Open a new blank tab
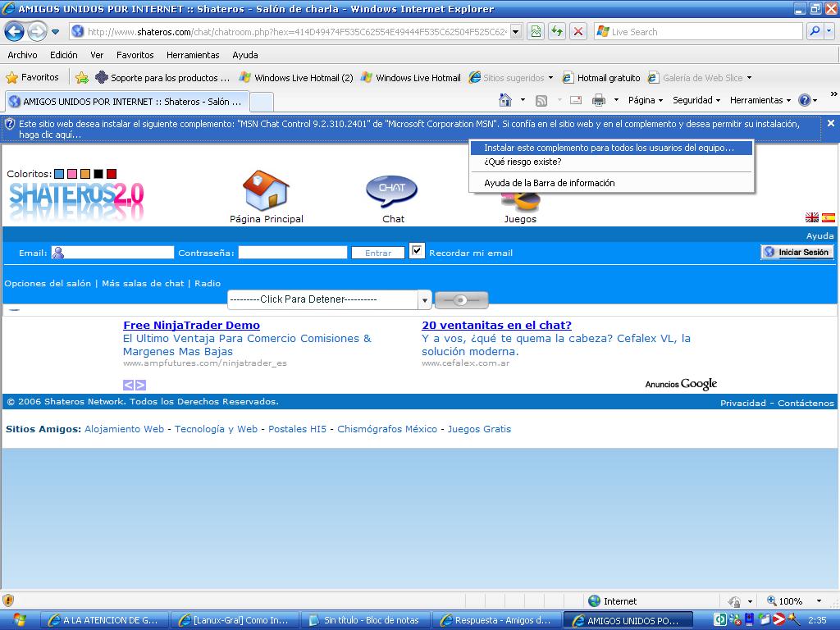The width and height of the screenshot is (840, 630). coord(262,102)
